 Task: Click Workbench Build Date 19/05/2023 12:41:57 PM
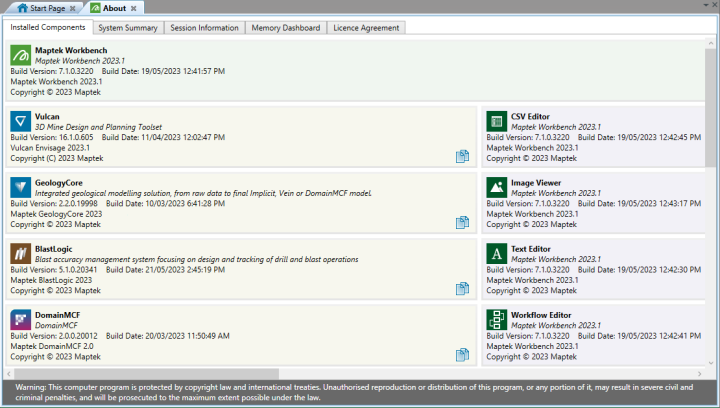coord(163,71)
